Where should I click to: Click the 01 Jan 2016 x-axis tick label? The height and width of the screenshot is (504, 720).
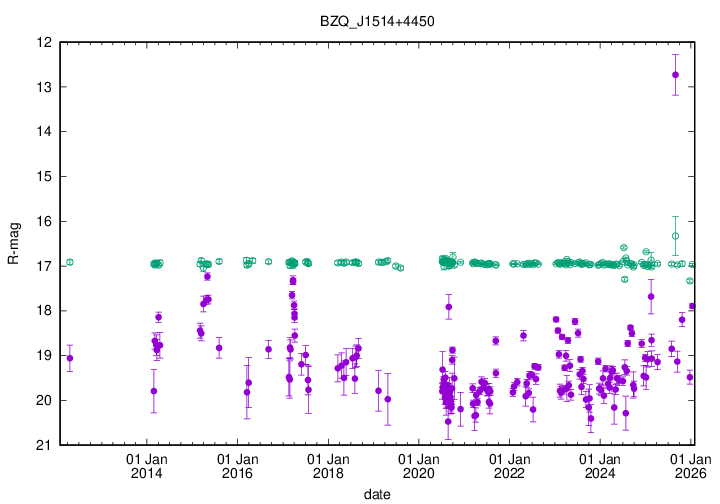point(237,466)
